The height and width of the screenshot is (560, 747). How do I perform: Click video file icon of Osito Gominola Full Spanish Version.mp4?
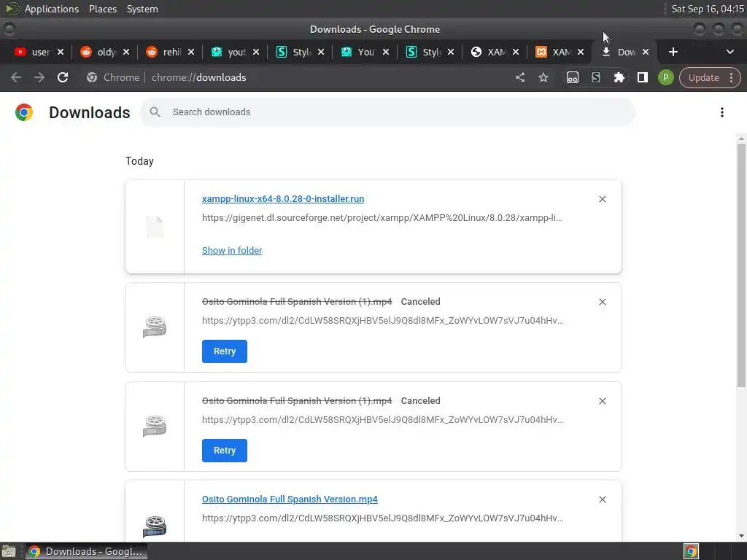pyautogui.click(x=155, y=526)
